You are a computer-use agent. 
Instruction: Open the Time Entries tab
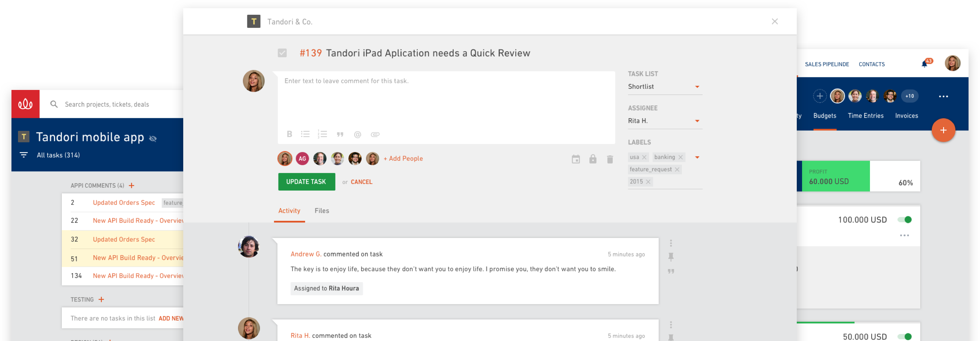(865, 116)
